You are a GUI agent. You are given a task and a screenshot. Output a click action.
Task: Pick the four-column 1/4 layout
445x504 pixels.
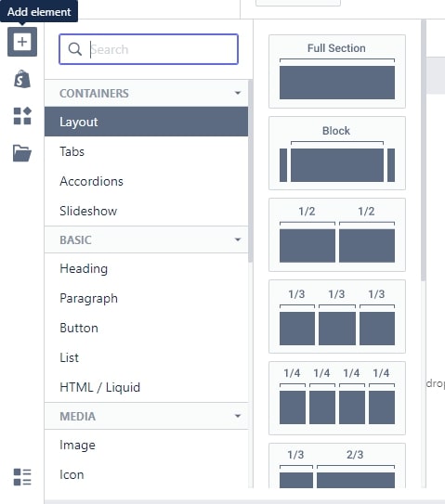pyautogui.click(x=337, y=398)
